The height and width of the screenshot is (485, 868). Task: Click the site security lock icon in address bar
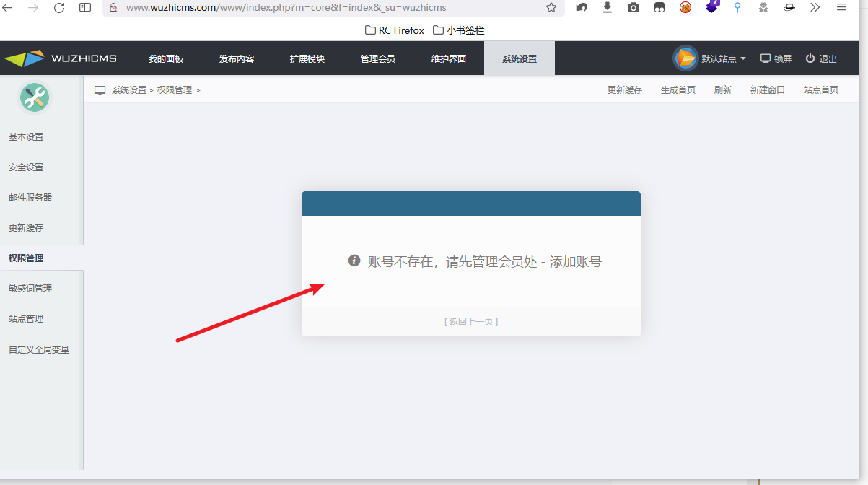113,7
